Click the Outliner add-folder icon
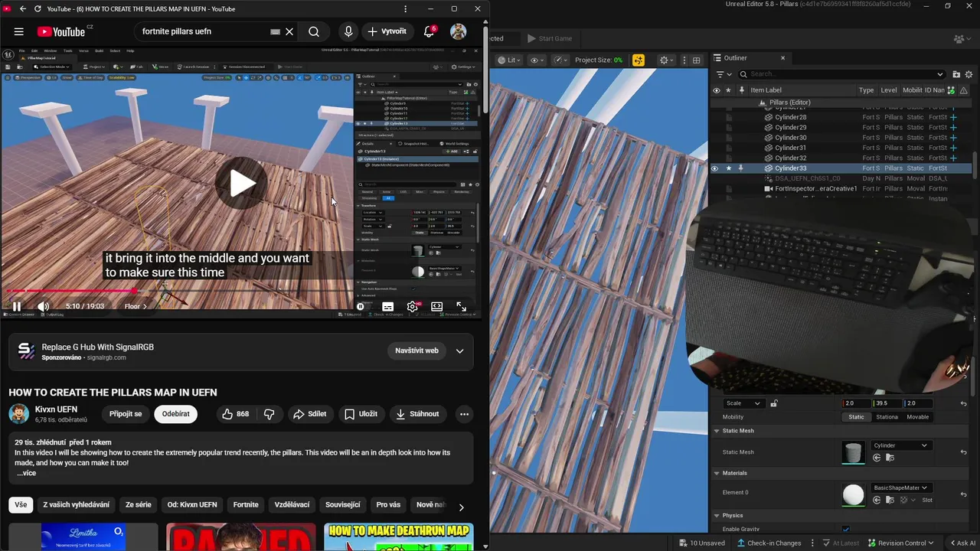 [956, 74]
